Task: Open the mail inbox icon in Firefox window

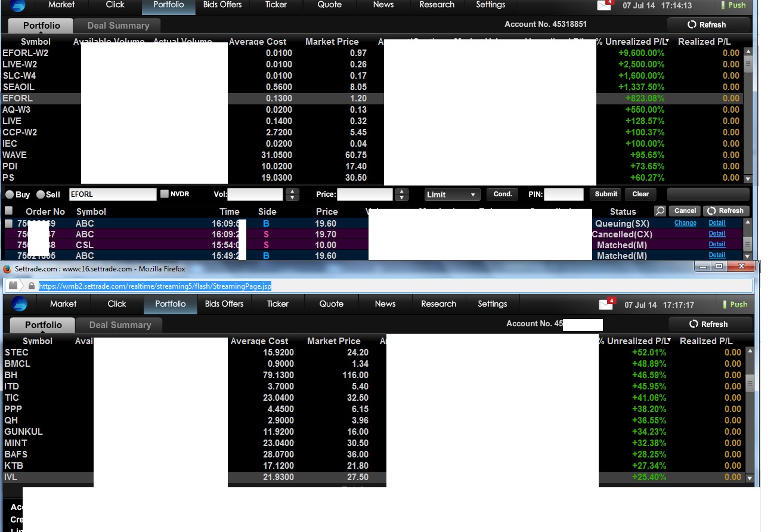Action: 606,304
